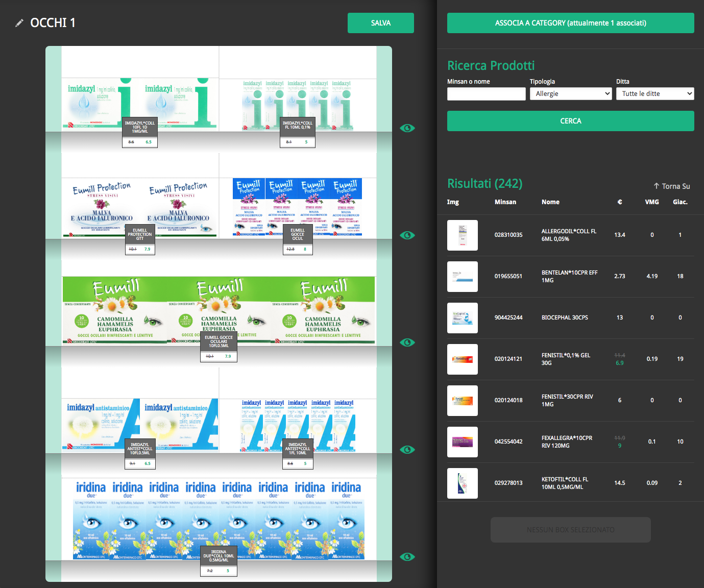Screen dimensions: 704x588
Task: Click product name FENISTIL*30CPR RIV 1MG
Action: [567, 400]
